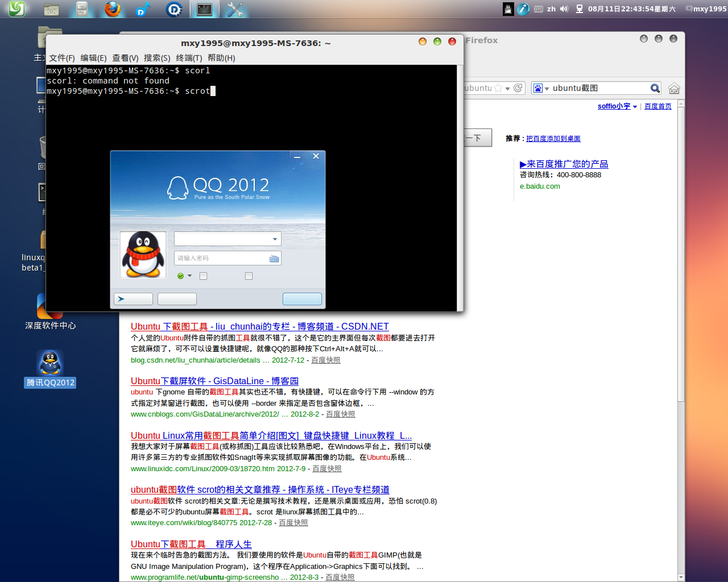
Task: Click the QQ penguin tray icon
Action: [x=508, y=9]
